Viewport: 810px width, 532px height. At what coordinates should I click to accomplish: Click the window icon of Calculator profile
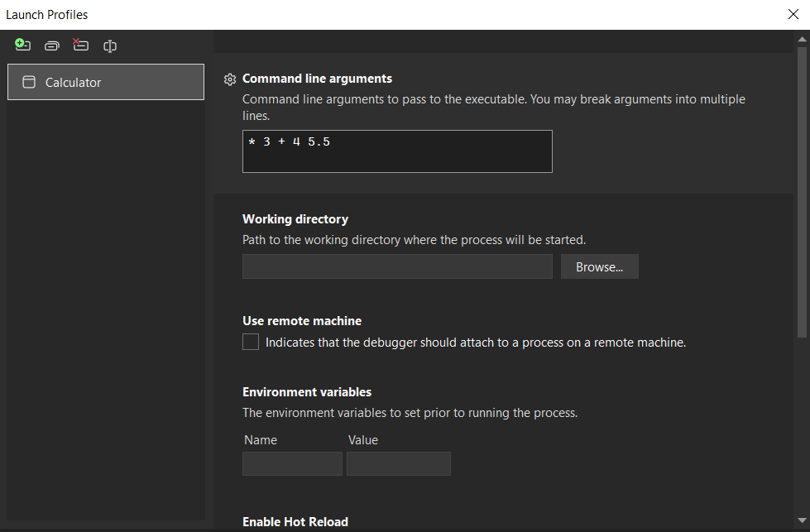29,83
